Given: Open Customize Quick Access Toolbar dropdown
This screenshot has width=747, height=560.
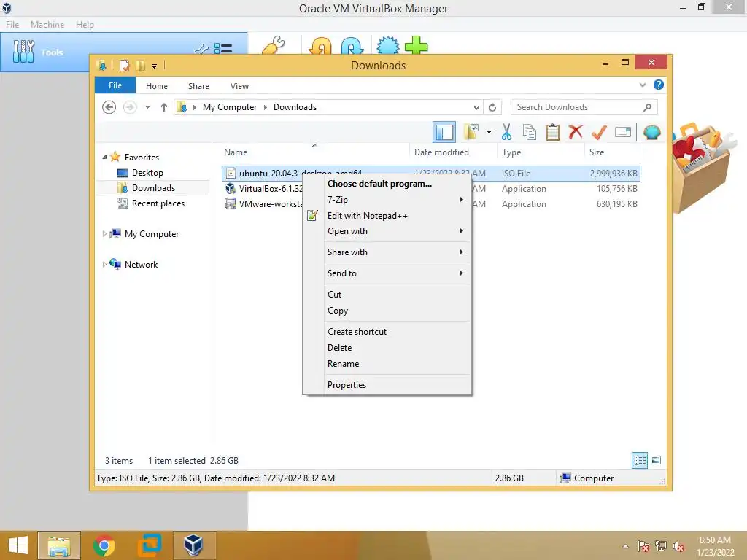Looking at the screenshot, I should pos(155,66).
